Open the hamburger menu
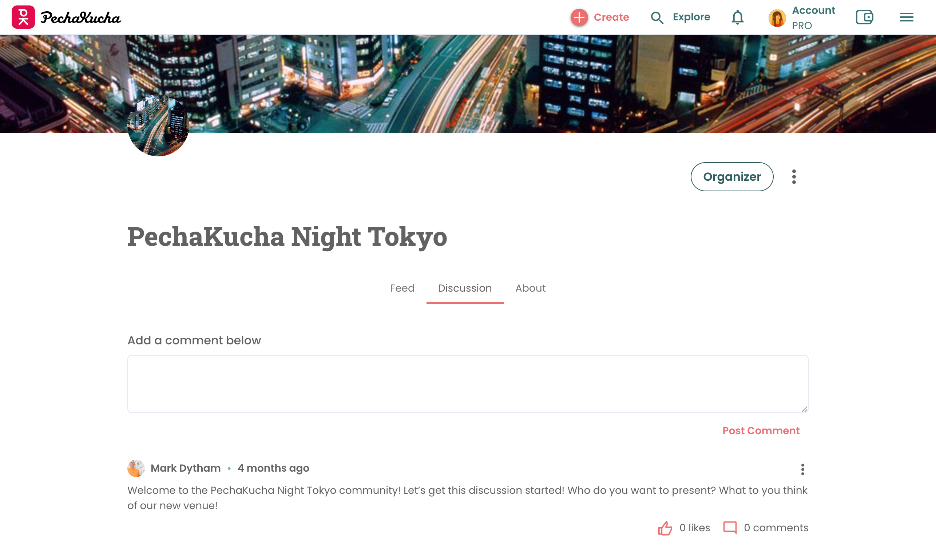The width and height of the screenshot is (936, 560). point(906,17)
